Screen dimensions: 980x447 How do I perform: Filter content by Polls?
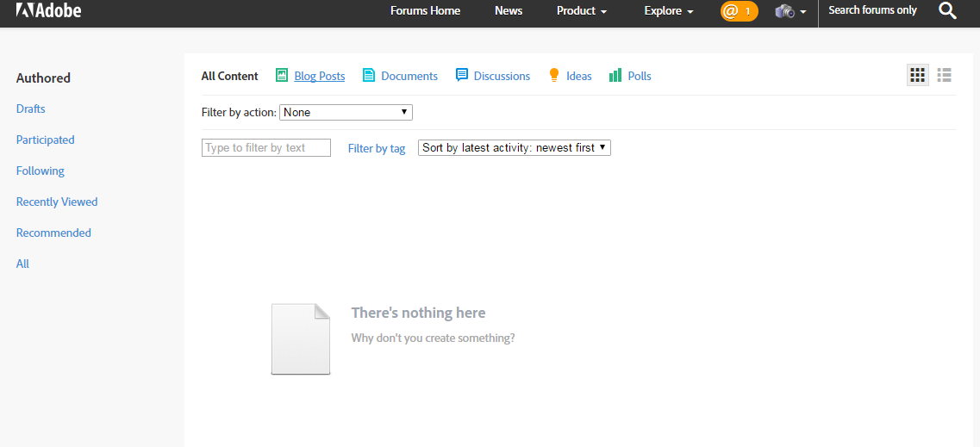(x=640, y=76)
